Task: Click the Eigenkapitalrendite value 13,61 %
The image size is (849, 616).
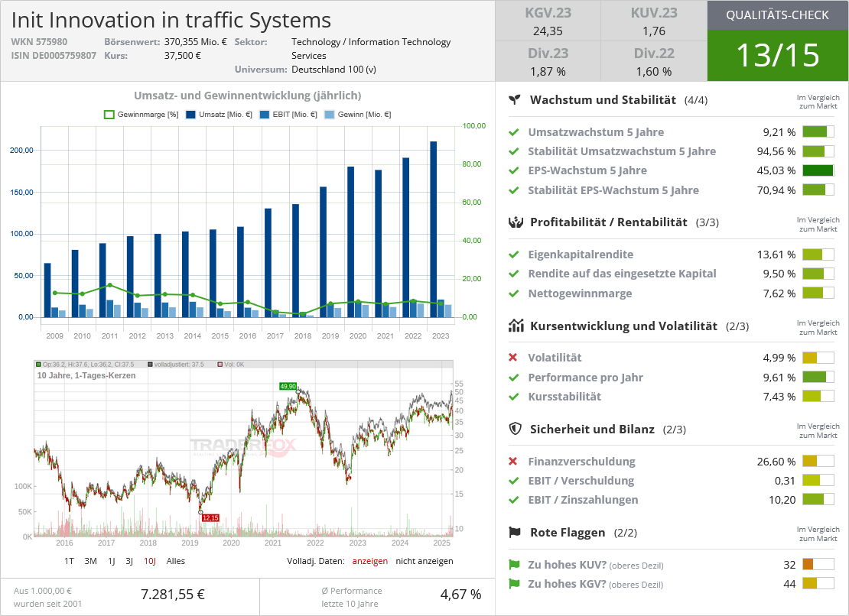Action: point(776,255)
